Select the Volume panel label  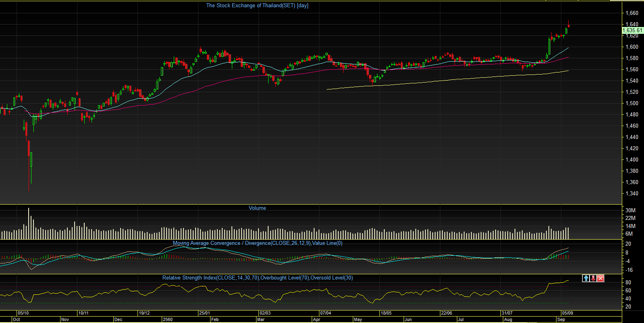[257, 208]
